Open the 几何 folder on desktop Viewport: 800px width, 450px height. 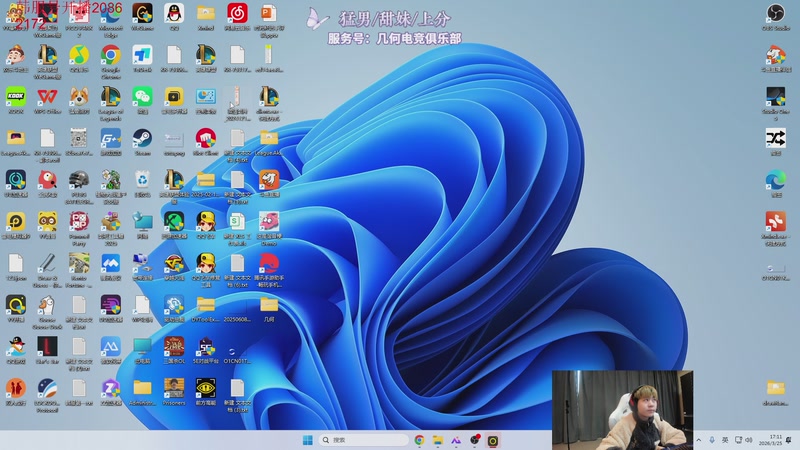(x=269, y=305)
